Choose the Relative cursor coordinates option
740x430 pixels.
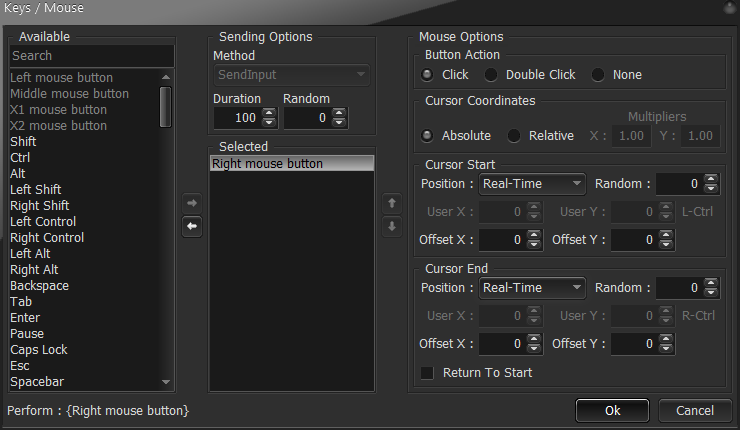coord(514,136)
